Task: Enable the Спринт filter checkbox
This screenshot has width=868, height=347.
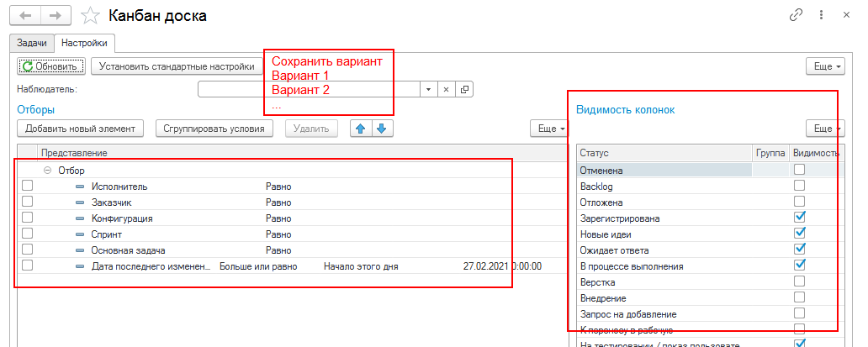Action: pyautogui.click(x=27, y=234)
